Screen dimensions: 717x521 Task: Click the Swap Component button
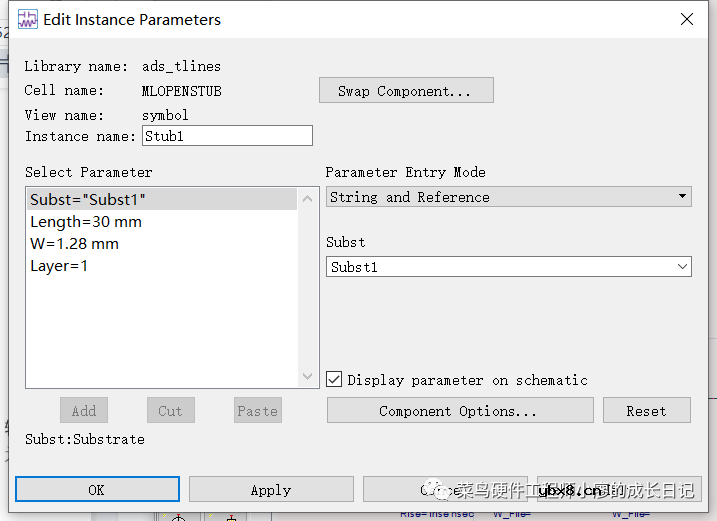(406, 91)
